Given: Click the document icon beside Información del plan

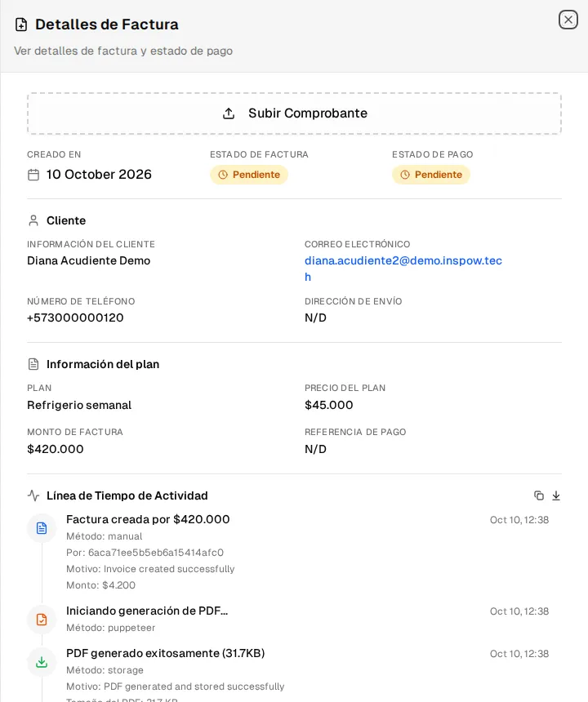Looking at the screenshot, I should point(33,364).
